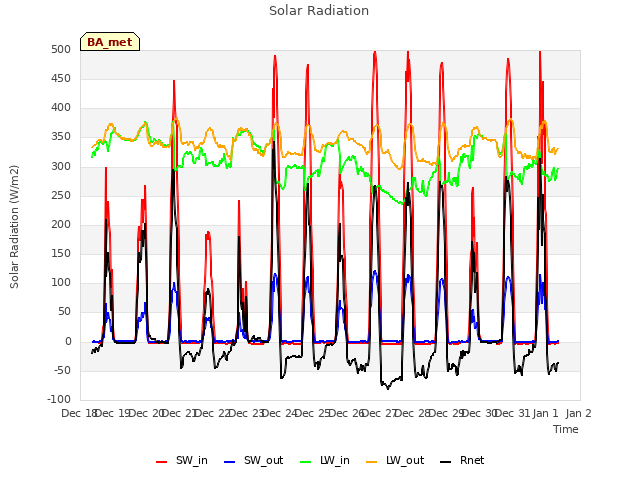Click the orange LW_out legend swatch
This screenshot has height=480, width=640.
click(371, 462)
